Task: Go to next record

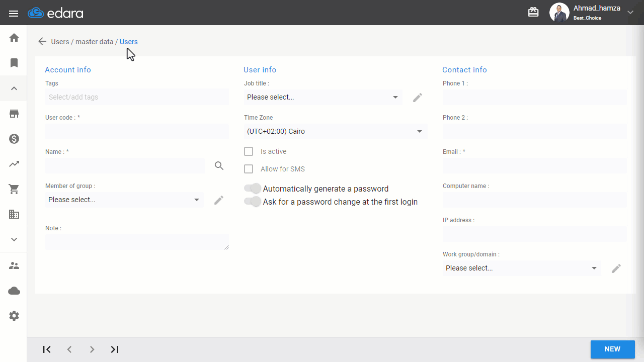Action: pyautogui.click(x=92, y=349)
